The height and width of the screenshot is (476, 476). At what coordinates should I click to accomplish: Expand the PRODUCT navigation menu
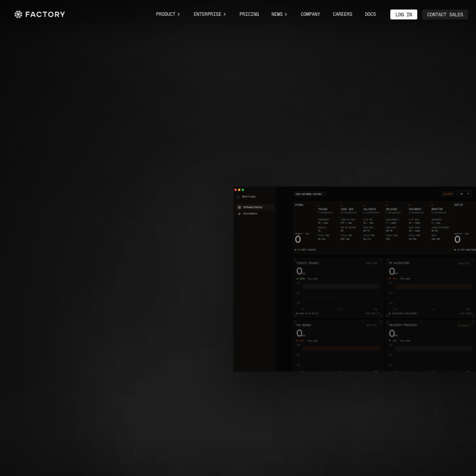pyautogui.click(x=168, y=14)
